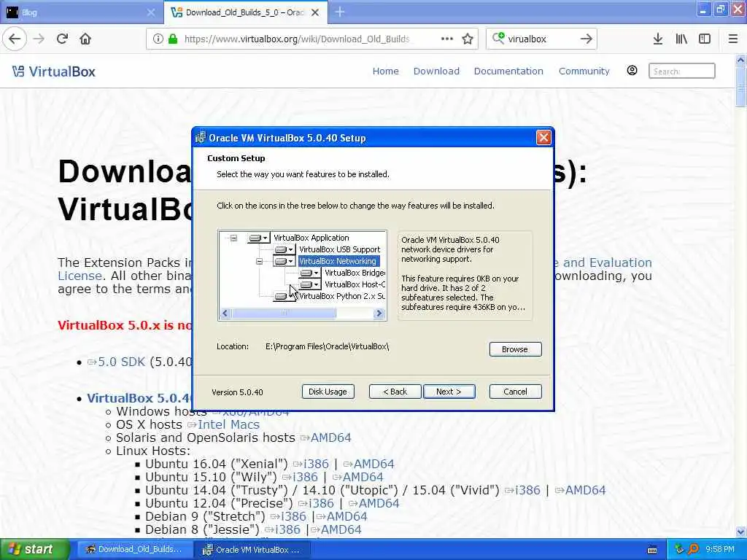Click the VirtualBox site logo
Screen dimensions: 747x560
pyautogui.click(x=53, y=71)
